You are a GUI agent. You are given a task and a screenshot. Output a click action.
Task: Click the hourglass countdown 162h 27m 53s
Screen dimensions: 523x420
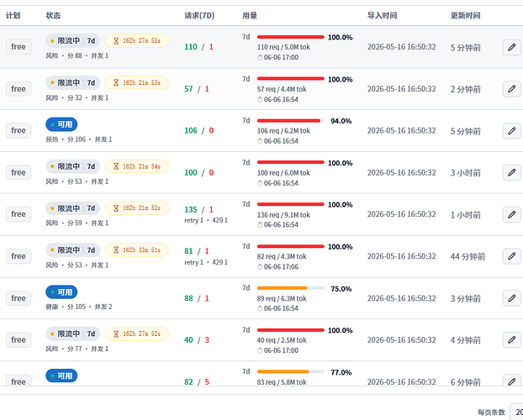137,40
